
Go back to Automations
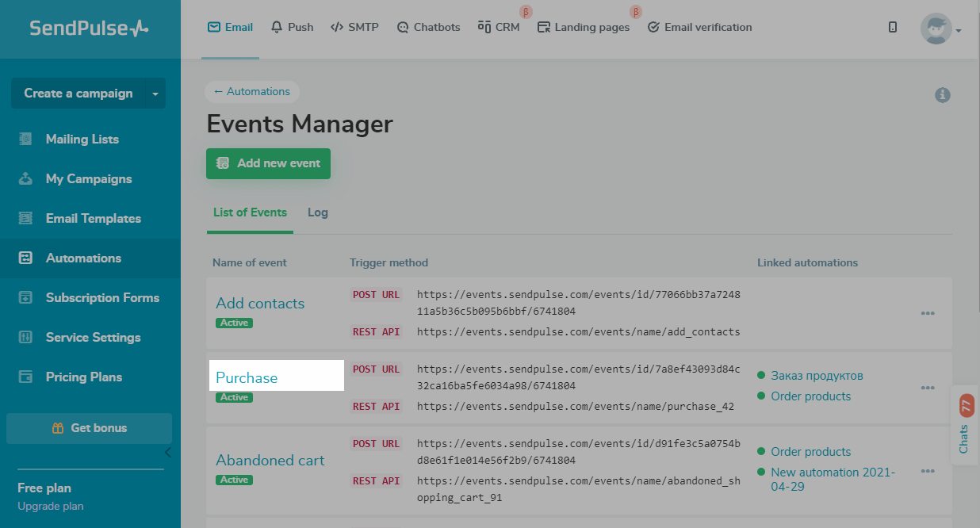click(252, 92)
